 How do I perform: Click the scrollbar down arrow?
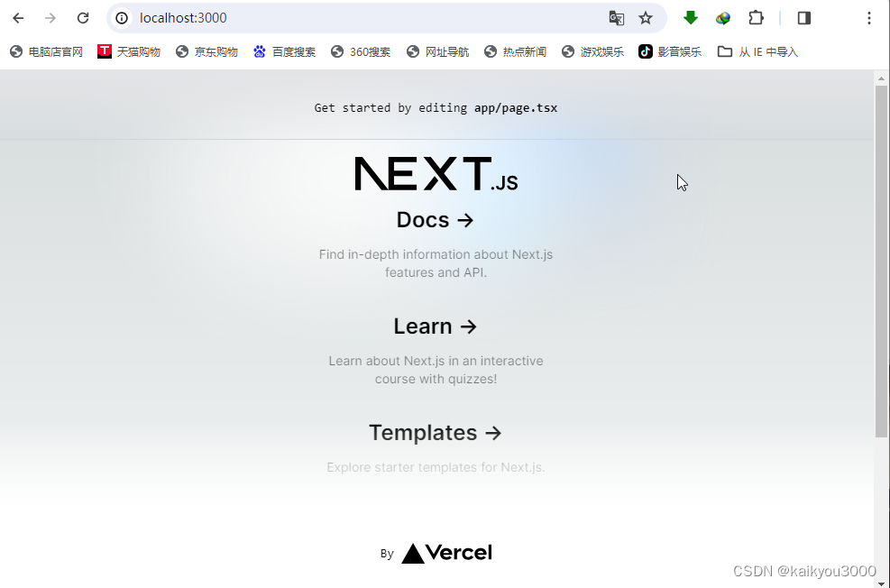[882, 581]
